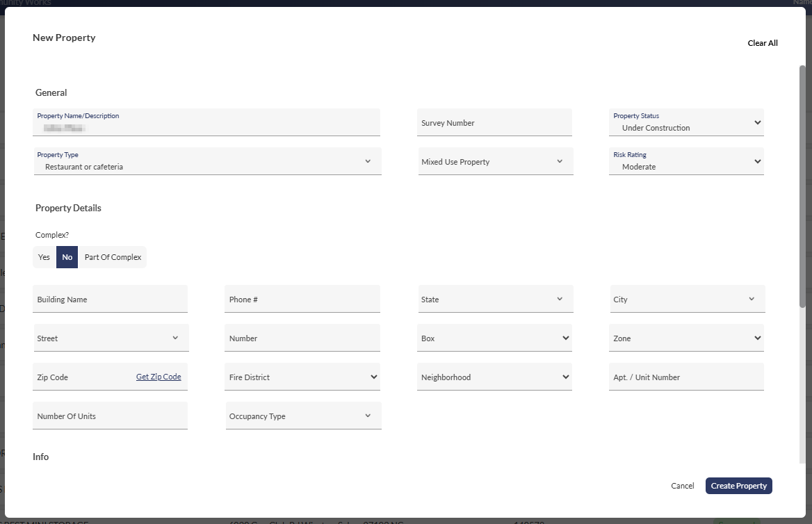Focus the Survey Number field
Screen dimensions: 812x524
coord(494,123)
